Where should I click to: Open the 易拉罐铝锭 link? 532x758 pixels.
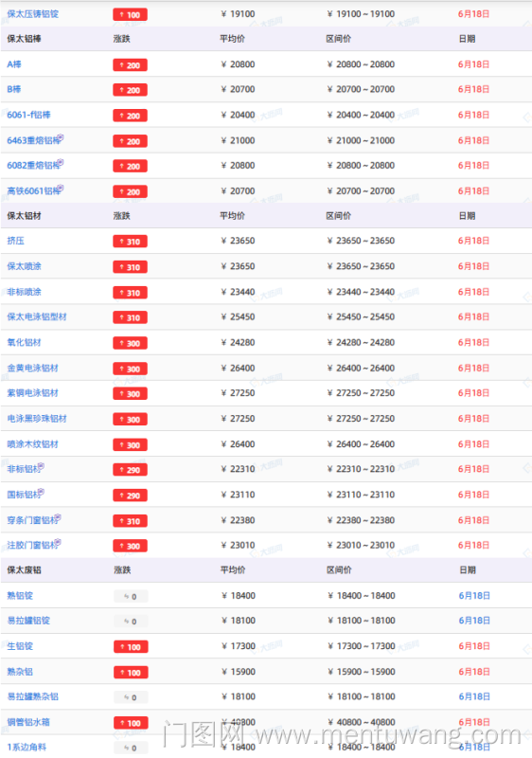[28, 621]
